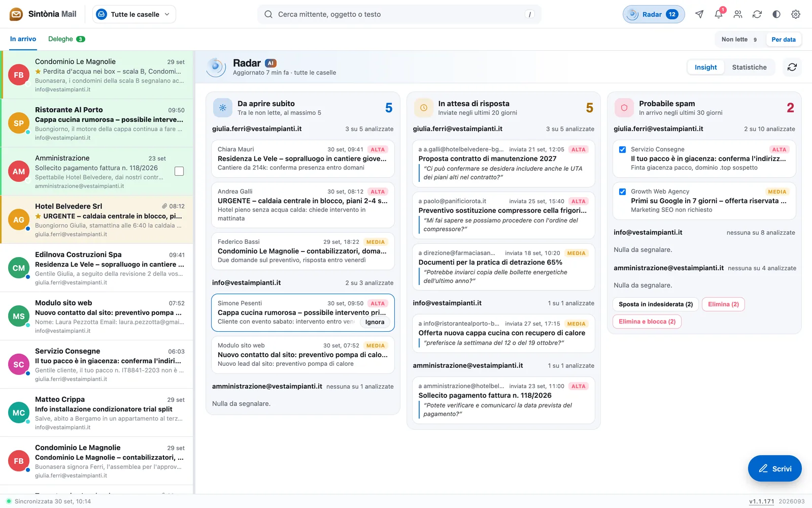Viewport: 812px width, 508px height.
Task: Click the Ignora button on Cappa cucina card
Action: [375, 322]
